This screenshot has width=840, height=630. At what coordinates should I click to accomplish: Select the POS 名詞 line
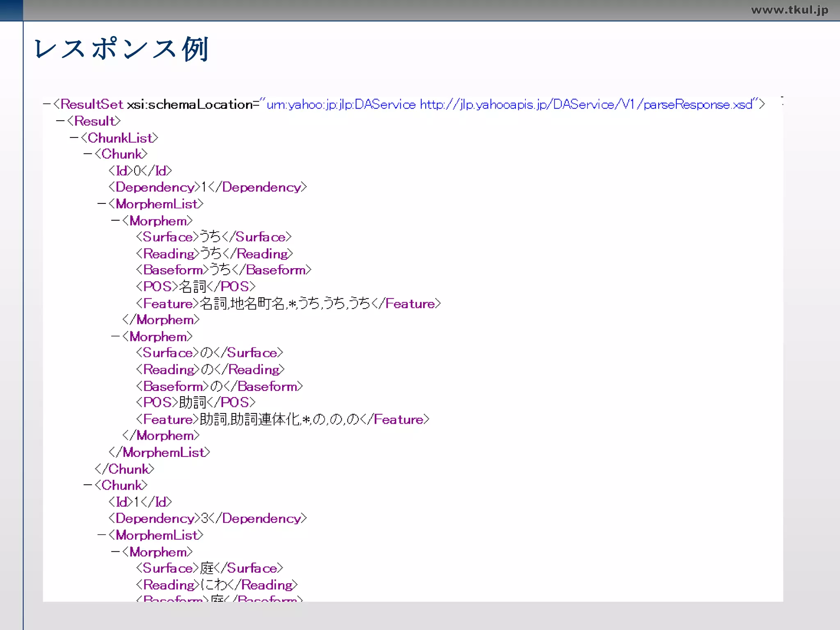tap(196, 286)
